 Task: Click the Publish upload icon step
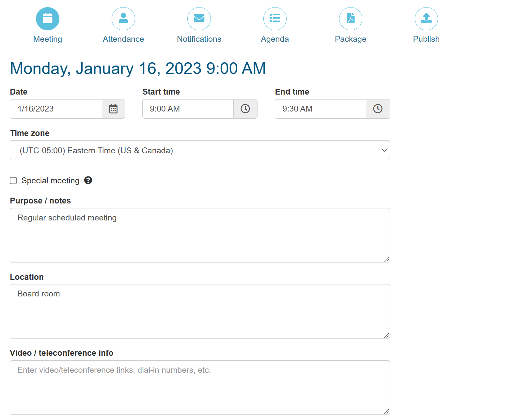tap(426, 19)
